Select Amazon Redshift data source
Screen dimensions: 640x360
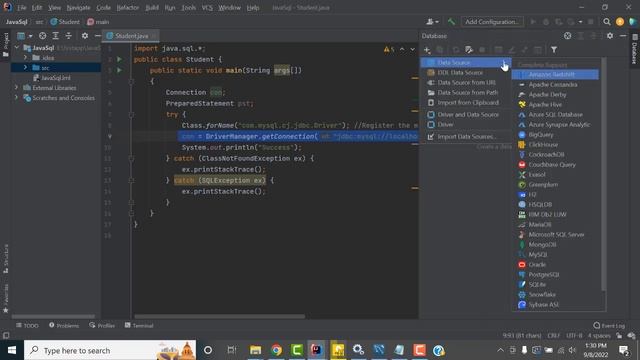pyautogui.click(x=555, y=74)
